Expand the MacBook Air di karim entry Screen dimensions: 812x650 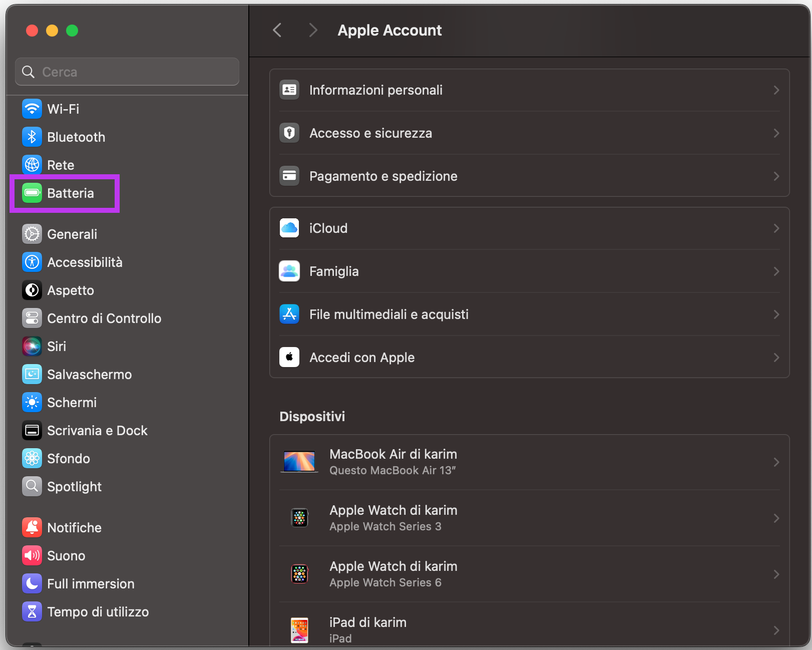[x=776, y=462]
